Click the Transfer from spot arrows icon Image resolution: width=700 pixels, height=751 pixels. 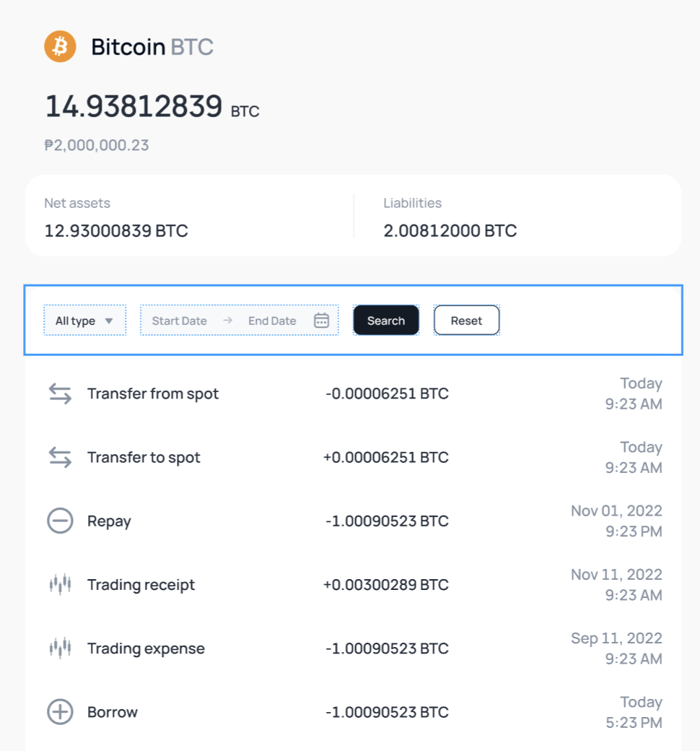[x=60, y=394]
